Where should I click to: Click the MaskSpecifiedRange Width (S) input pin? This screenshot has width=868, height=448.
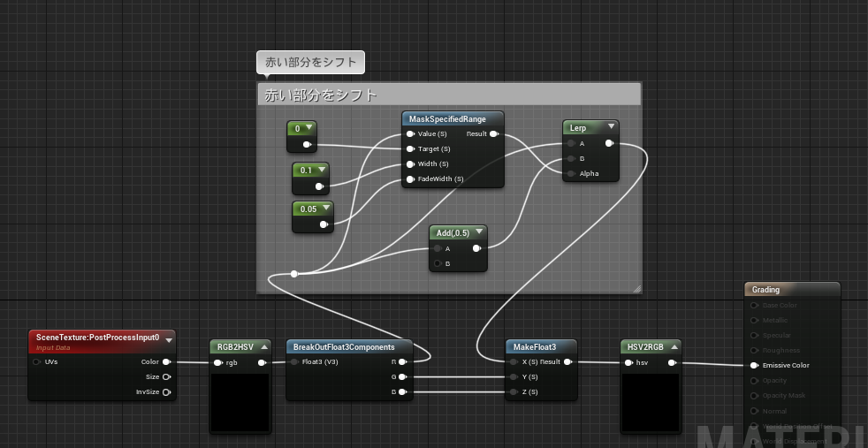(x=410, y=163)
